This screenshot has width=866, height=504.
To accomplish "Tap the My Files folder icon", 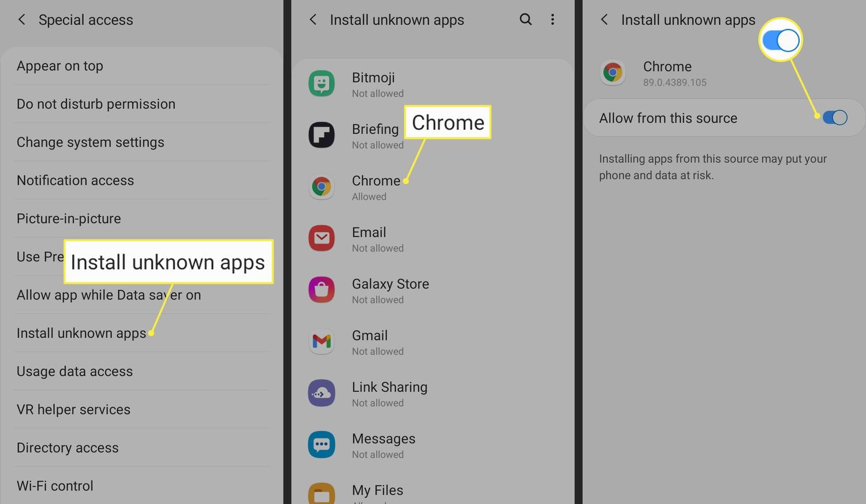I will tap(322, 494).
